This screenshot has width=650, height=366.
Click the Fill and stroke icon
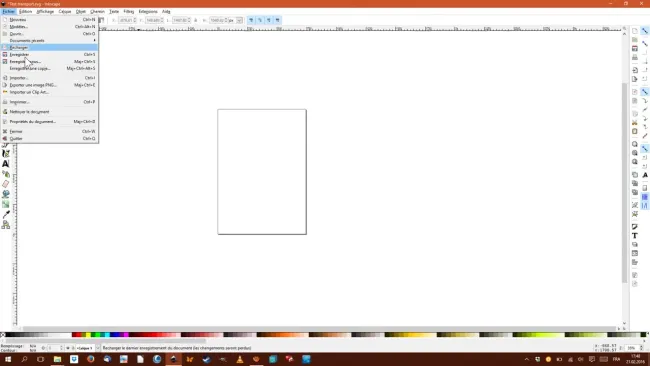pos(635,227)
